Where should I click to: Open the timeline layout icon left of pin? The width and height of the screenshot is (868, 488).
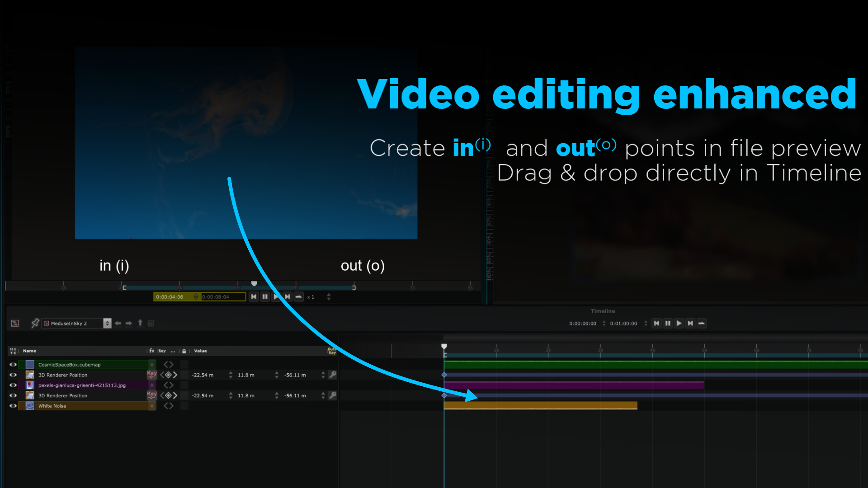coord(15,323)
